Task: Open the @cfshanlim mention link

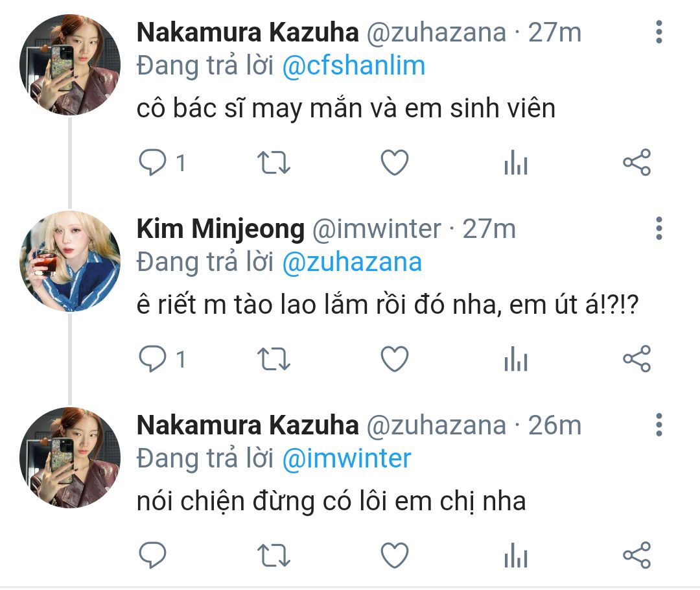Action: click(354, 66)
